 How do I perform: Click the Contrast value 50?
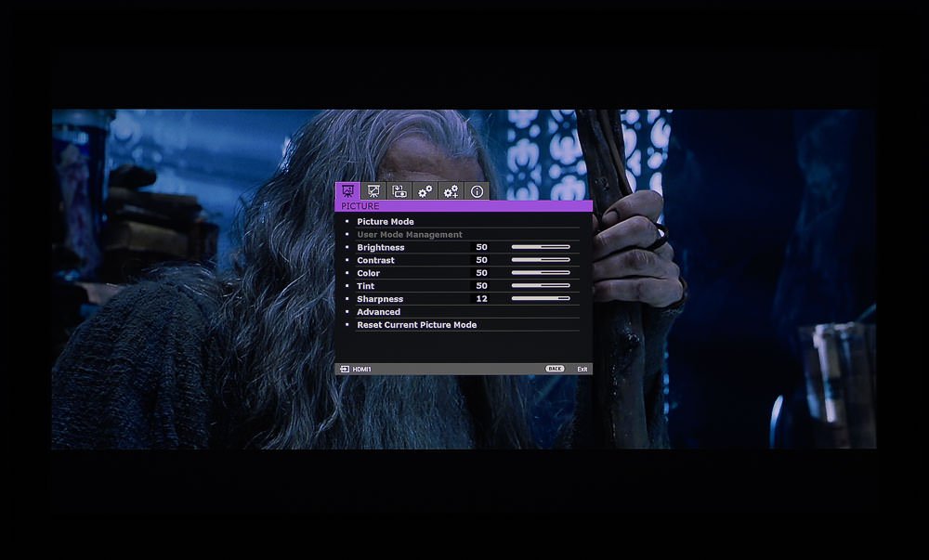(481, 260)
